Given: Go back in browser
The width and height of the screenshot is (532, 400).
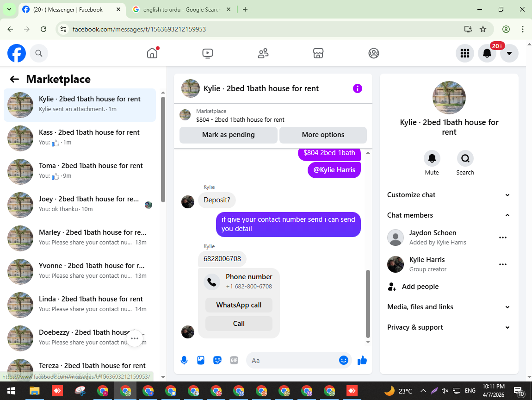Looking at the screenshot, I should click(x=10, y=29).
